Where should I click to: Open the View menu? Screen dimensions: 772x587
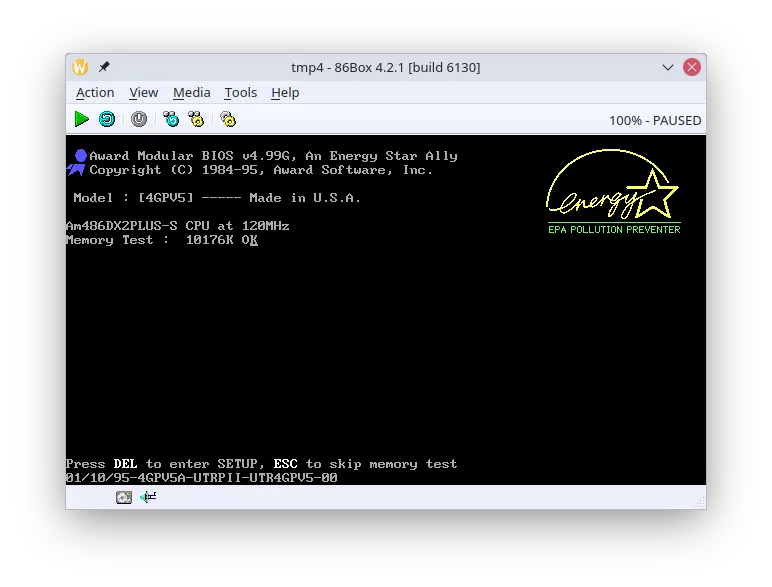click(x=144, y=93)
